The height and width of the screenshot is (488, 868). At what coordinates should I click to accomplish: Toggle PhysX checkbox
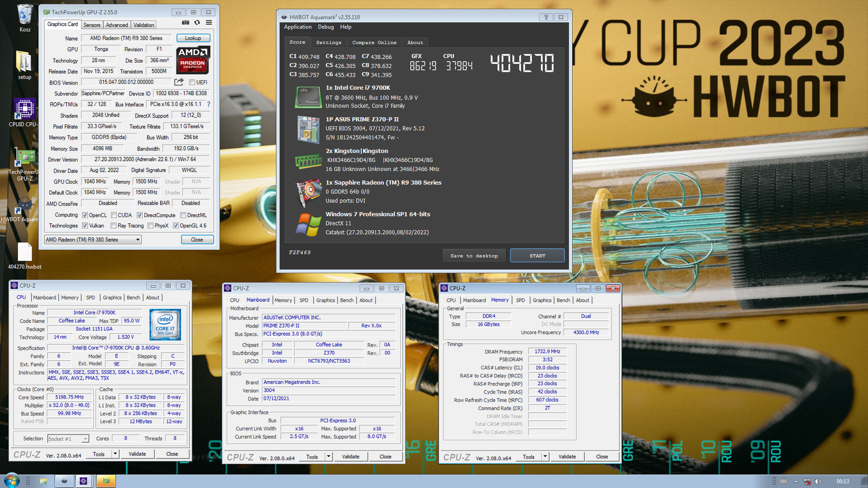point(151,225)
